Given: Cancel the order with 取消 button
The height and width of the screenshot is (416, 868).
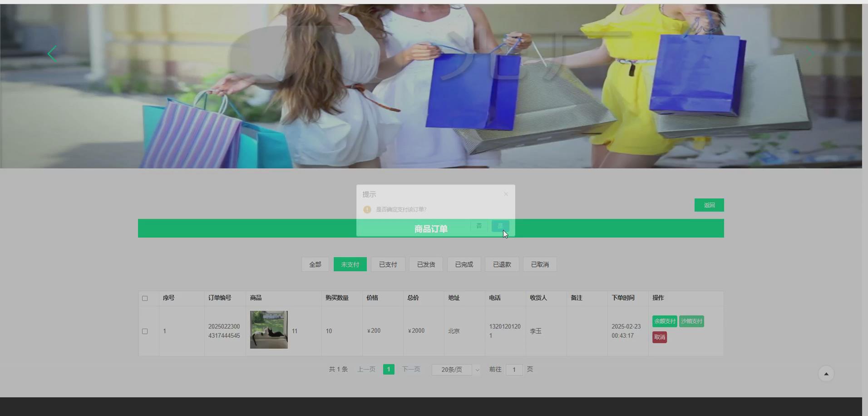Looking at the screenshot, I should [660, 337].
